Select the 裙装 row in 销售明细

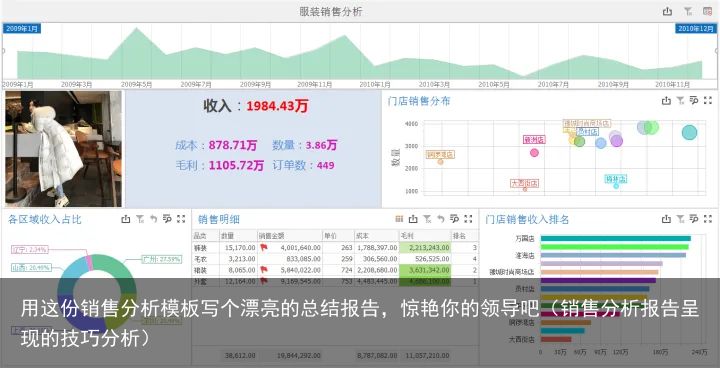pyautogui.click(x=335, y=270)
